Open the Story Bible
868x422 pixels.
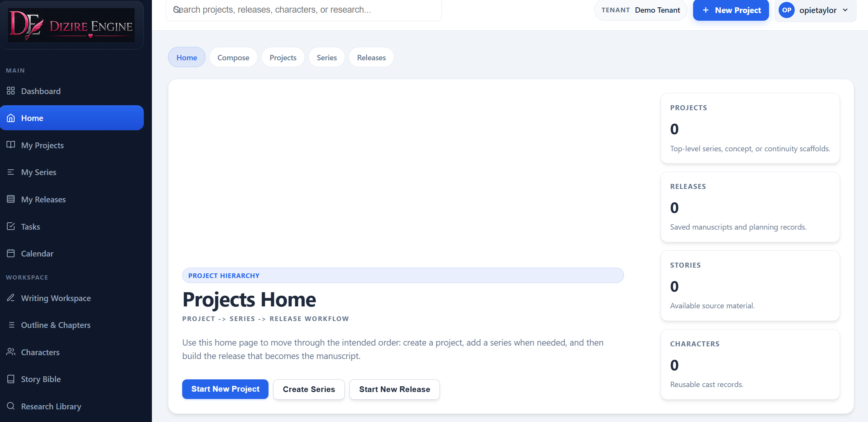click(x=72, y=379)
